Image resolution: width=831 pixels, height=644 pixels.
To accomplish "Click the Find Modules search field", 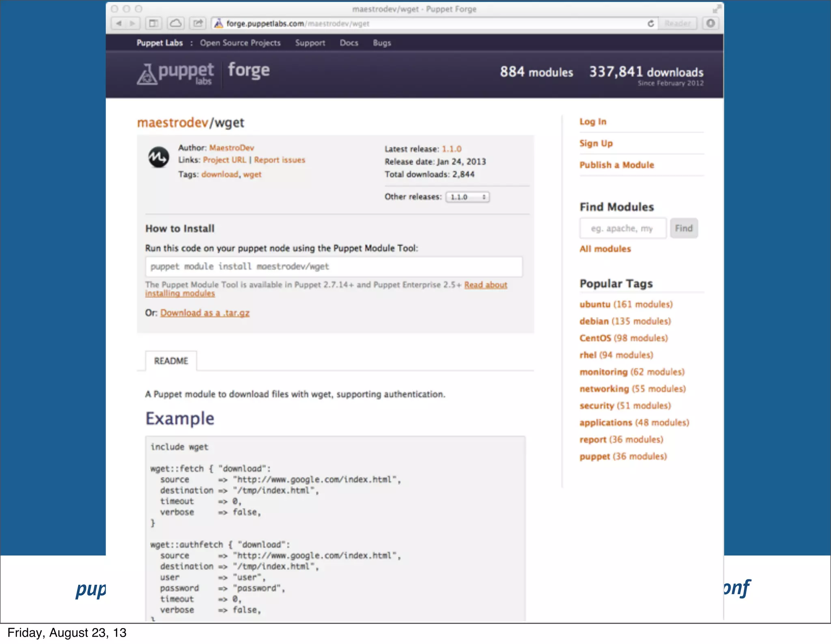I will point(622,228).
